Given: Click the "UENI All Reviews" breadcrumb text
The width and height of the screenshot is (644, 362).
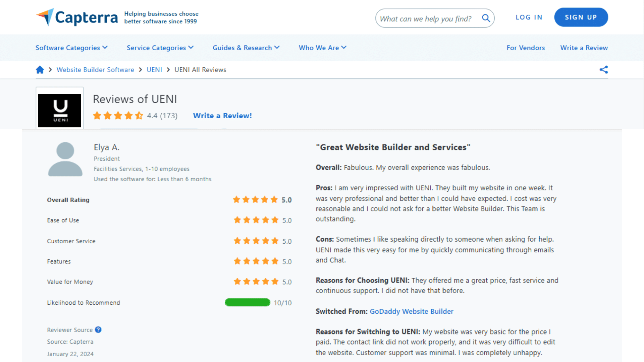Looking at the screenshot, I should tap(200, 70).
